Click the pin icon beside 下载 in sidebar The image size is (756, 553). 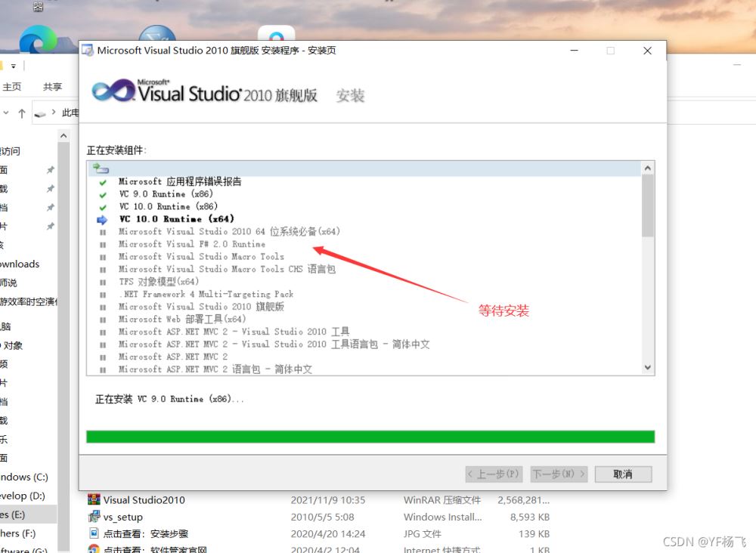coord(50,188)
